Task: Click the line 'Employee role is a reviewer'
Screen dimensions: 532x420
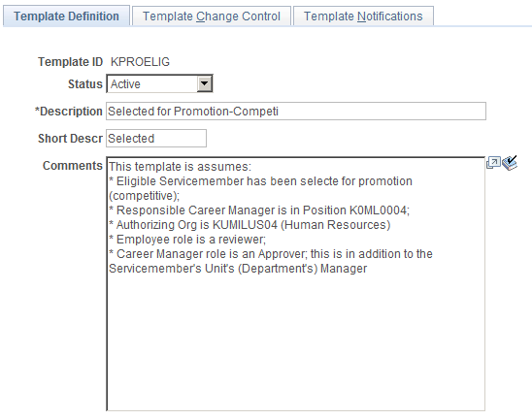Action: click(187, 240)
